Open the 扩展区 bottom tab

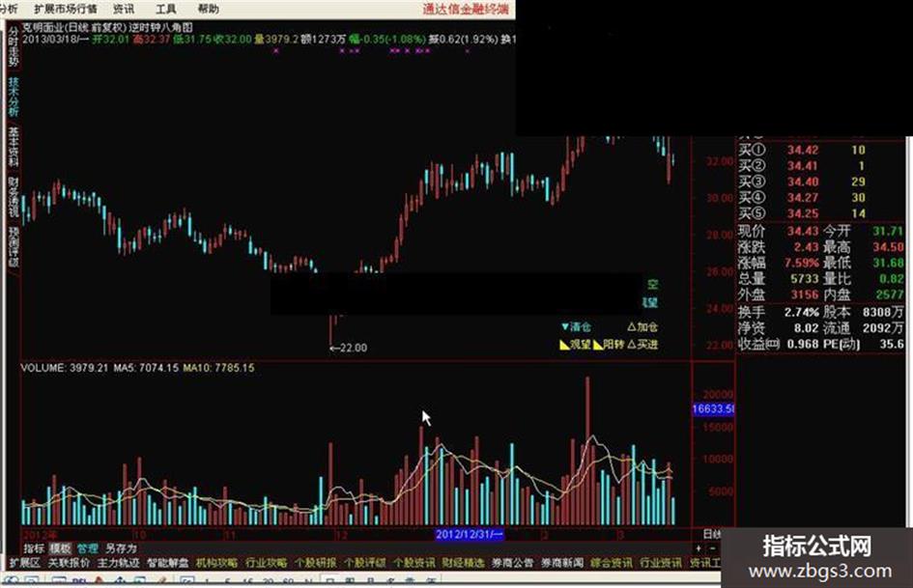click(25, 563)
